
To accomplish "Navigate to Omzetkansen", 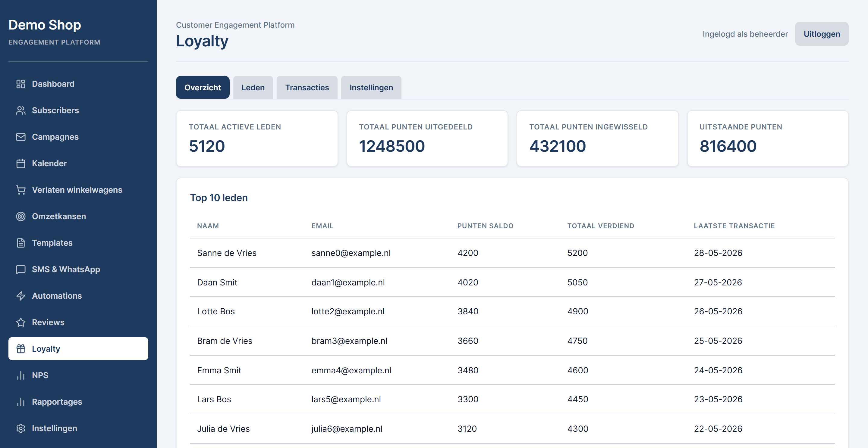I will [x=78, y=216].
